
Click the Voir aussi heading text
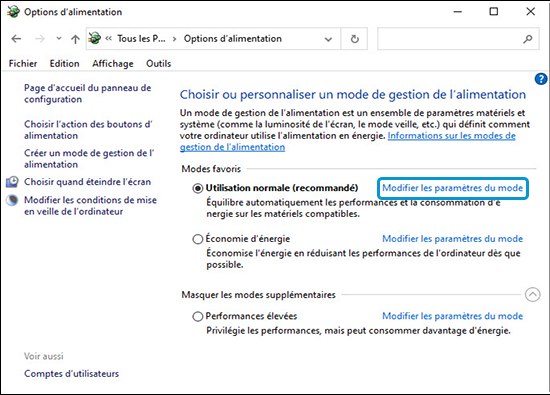[x=44, y=356]
